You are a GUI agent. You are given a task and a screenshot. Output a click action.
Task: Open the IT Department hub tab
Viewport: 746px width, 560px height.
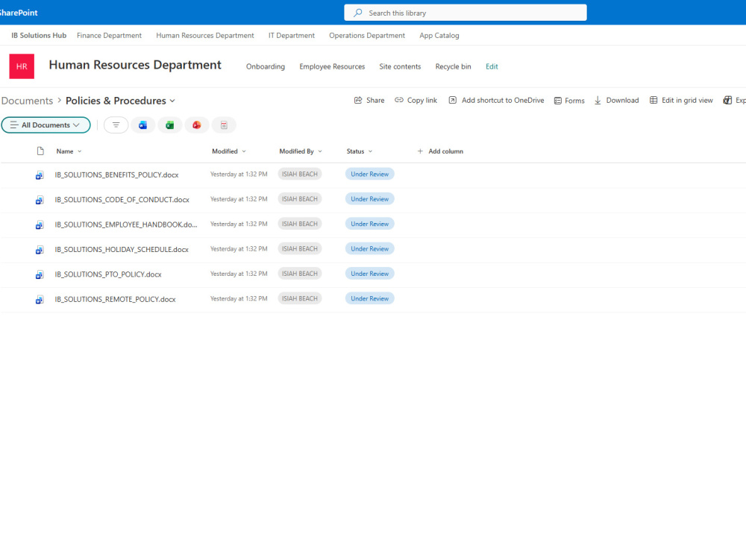[x=292, y=36]
